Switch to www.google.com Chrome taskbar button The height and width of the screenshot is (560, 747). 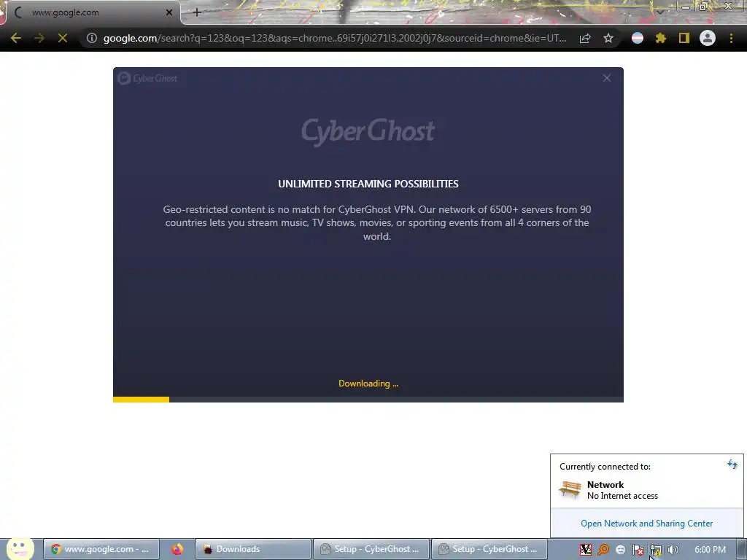tap(101, 549)
